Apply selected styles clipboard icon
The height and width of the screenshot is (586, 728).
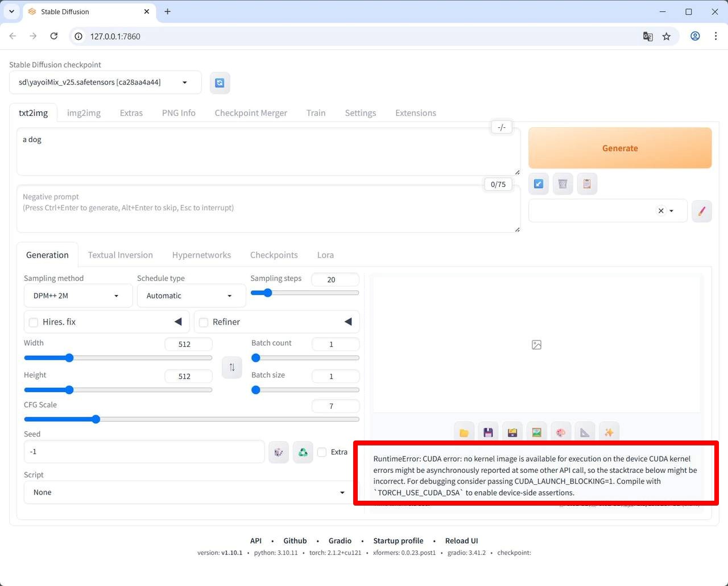[x=587, y=184]
